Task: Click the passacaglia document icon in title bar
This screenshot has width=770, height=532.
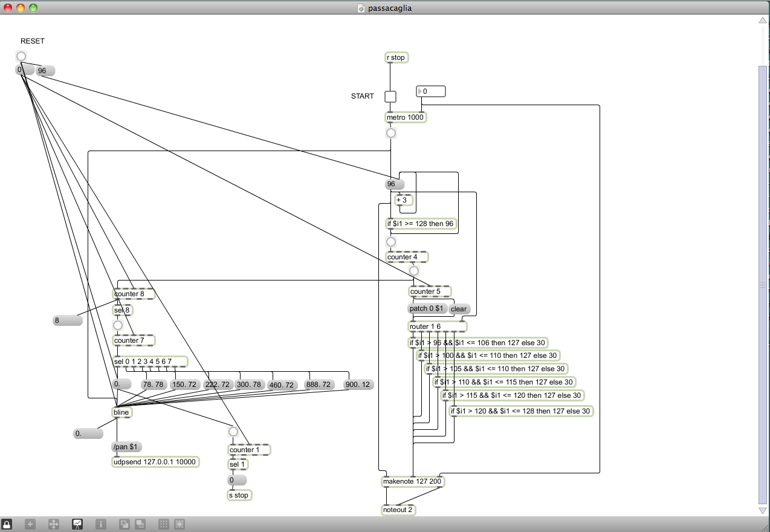Action: 361,8
